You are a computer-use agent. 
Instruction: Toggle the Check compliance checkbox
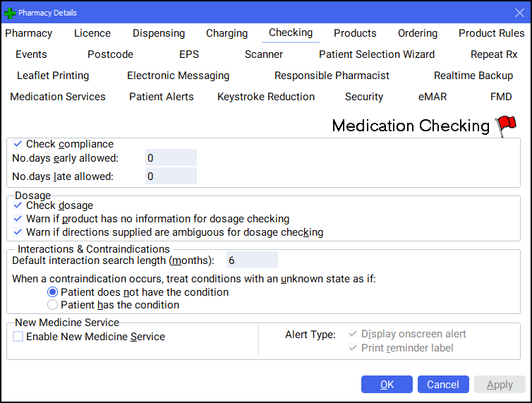[x=18, y=144]
